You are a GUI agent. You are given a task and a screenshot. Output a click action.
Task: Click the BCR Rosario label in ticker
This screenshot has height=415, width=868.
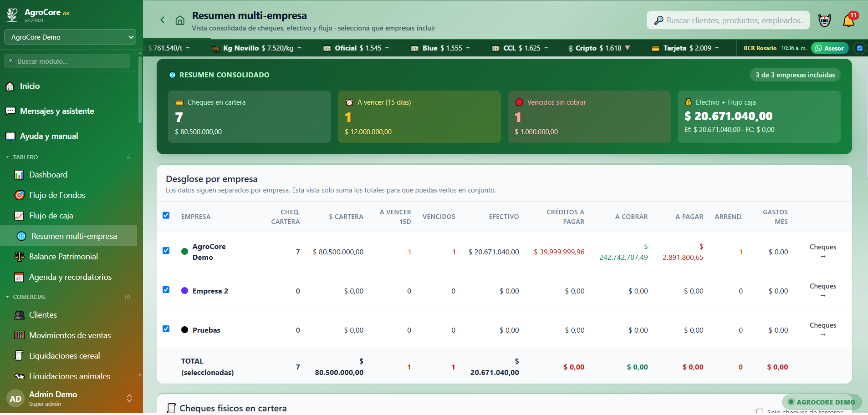coord(760,48)
